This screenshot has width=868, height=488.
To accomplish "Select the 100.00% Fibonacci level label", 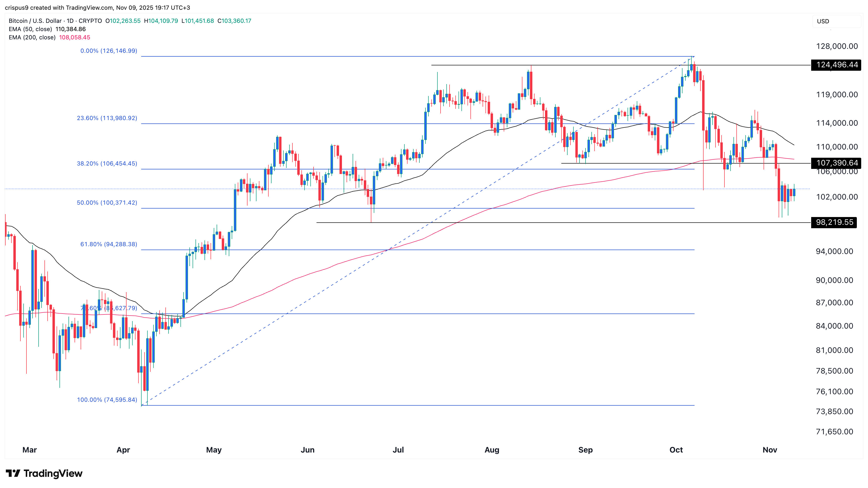I will click(107, 400).
